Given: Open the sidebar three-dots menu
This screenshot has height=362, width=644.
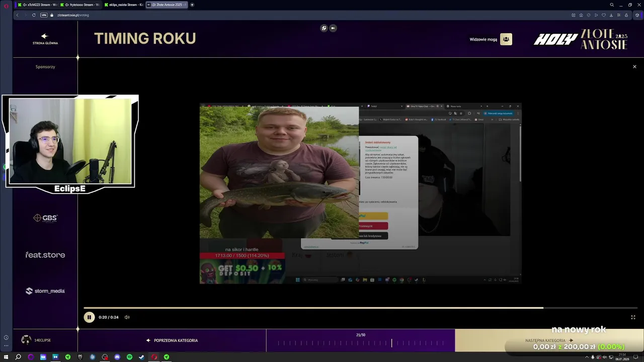Looking at the screenshot, I should point(6,346).
